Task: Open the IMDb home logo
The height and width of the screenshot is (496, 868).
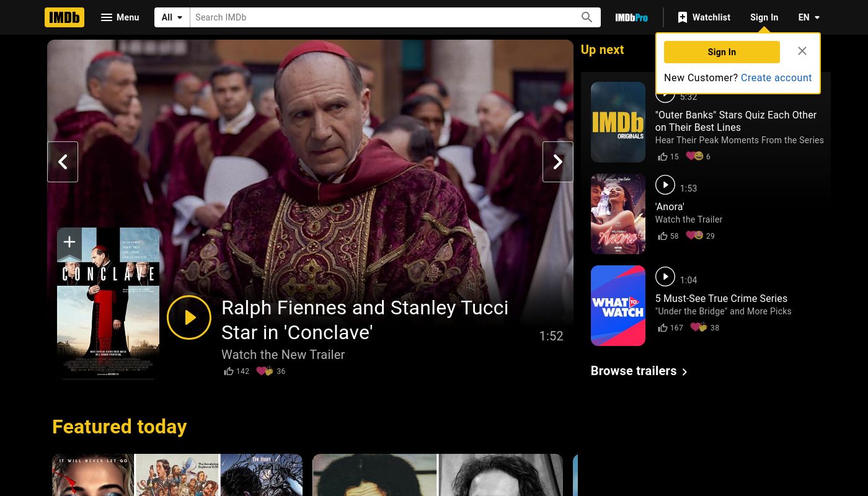Action: (64, 17)
